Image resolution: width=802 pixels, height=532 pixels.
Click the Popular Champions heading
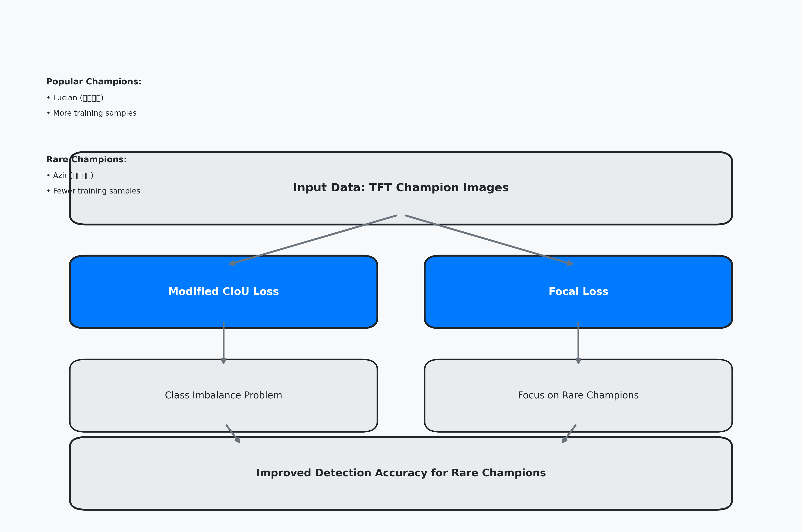point(94,82)
